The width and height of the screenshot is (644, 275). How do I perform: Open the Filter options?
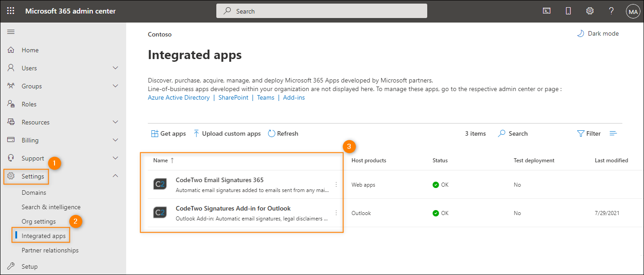pos(589,133)
